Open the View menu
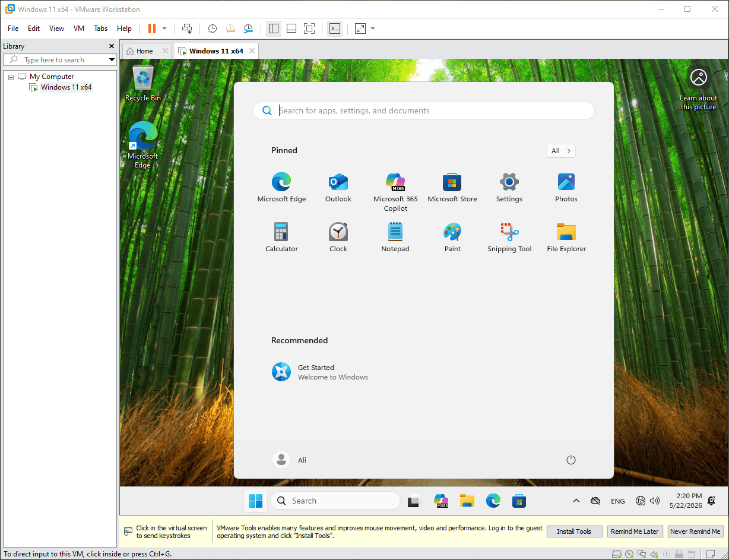Viewport: 729px width, 560px height. pyautogui.click(x=56, y=29)
